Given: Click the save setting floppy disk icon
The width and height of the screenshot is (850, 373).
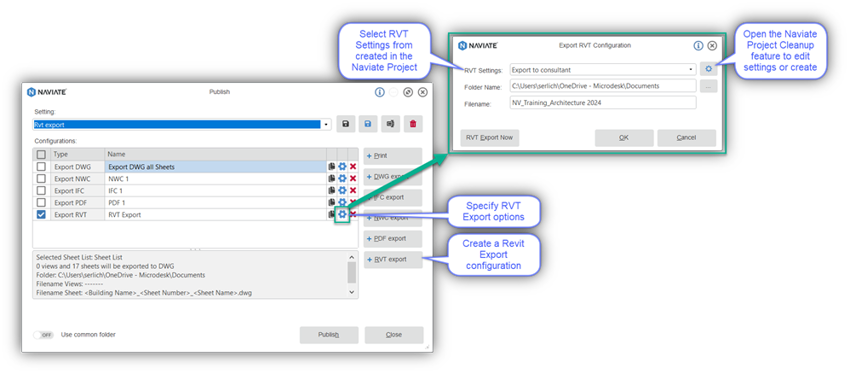Looking at the screenshot, I should pos(346,124).
